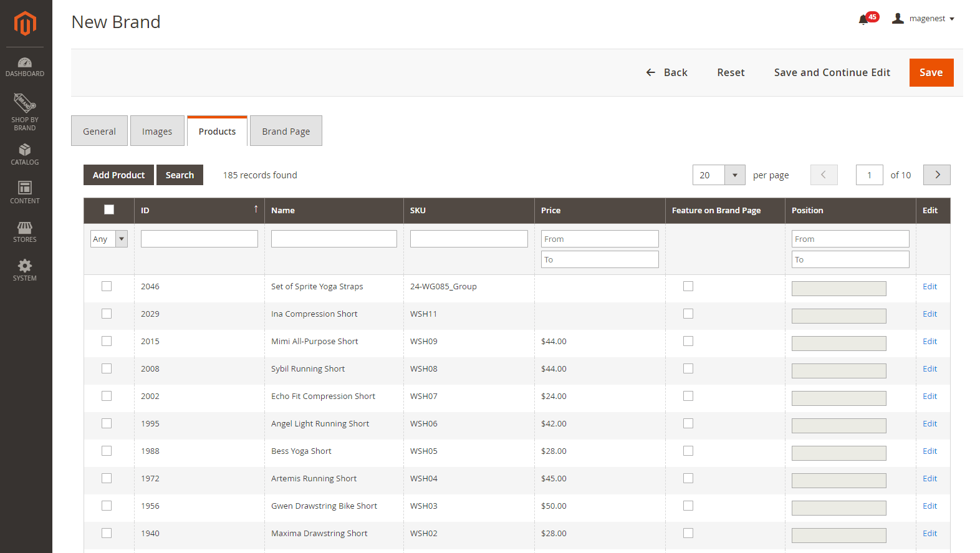Focus the Position To filter field
Viewport: 980px width, 553px height.
tap(850, 259)
